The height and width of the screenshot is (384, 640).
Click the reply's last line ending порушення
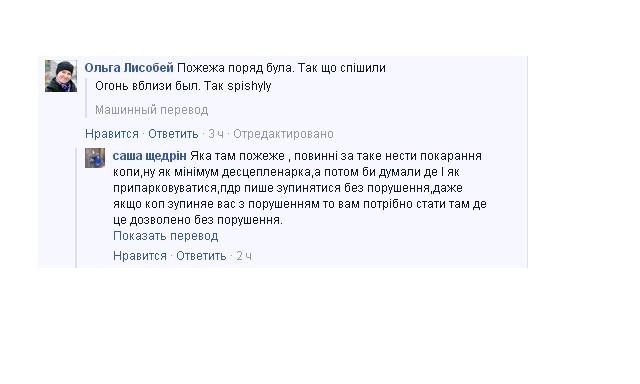[198, 220]
